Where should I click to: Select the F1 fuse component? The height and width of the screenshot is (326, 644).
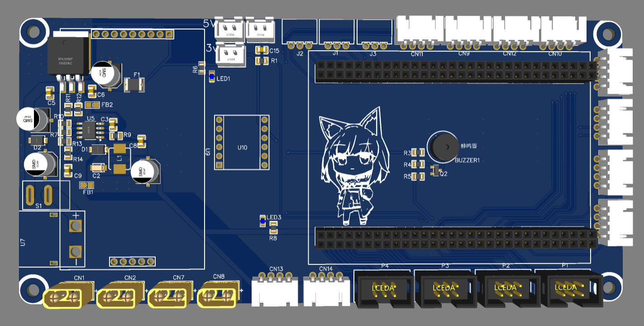(x=135, y=85)
